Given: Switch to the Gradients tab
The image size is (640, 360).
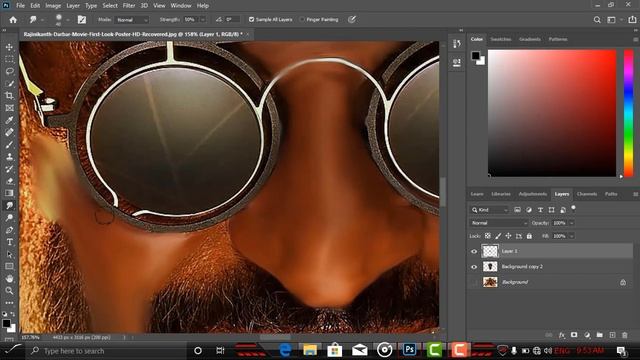Looking at the screenshot, I should [x=530, y=39].
